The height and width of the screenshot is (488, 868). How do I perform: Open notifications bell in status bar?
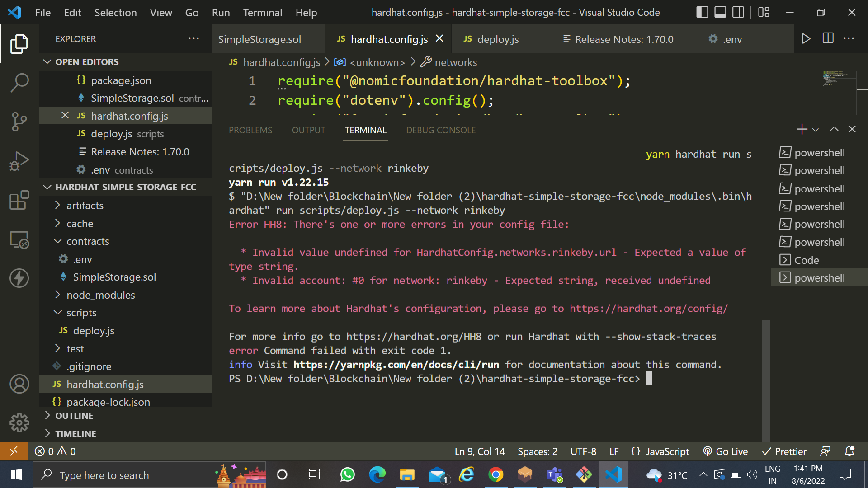point(850,451)
